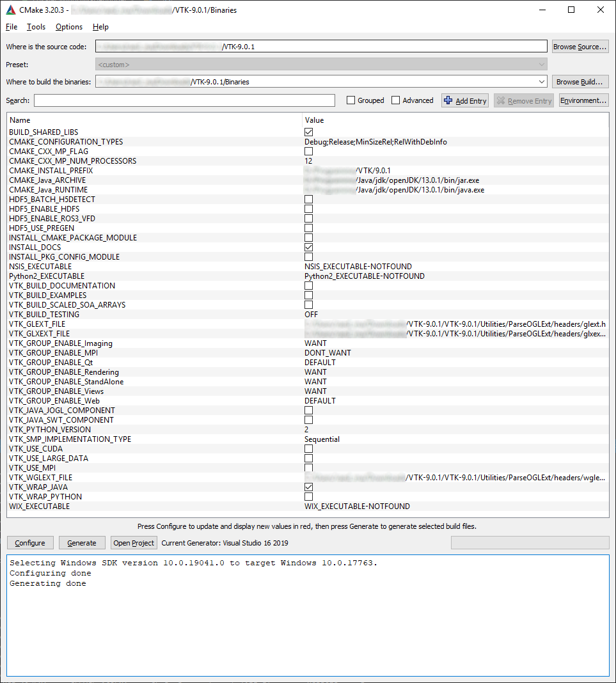Screen dimensions: 616x683
Task: Click the Add Entry button label
Action: [x=471, y=100]
